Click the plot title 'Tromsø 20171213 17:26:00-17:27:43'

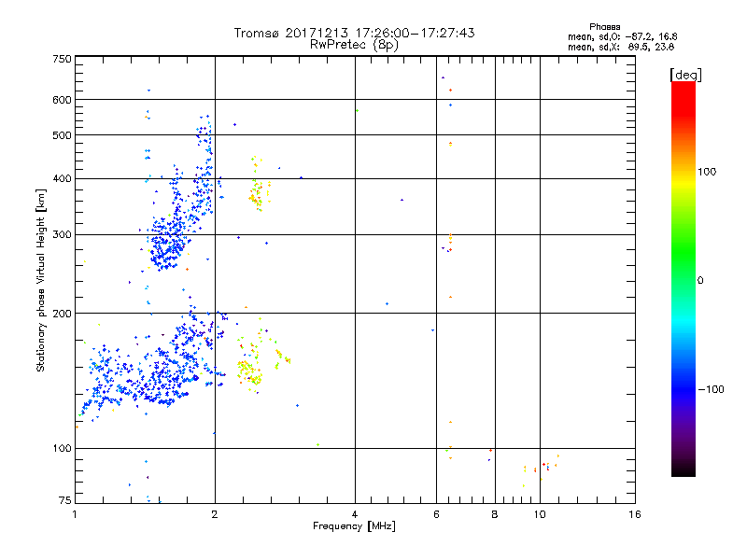354,33
